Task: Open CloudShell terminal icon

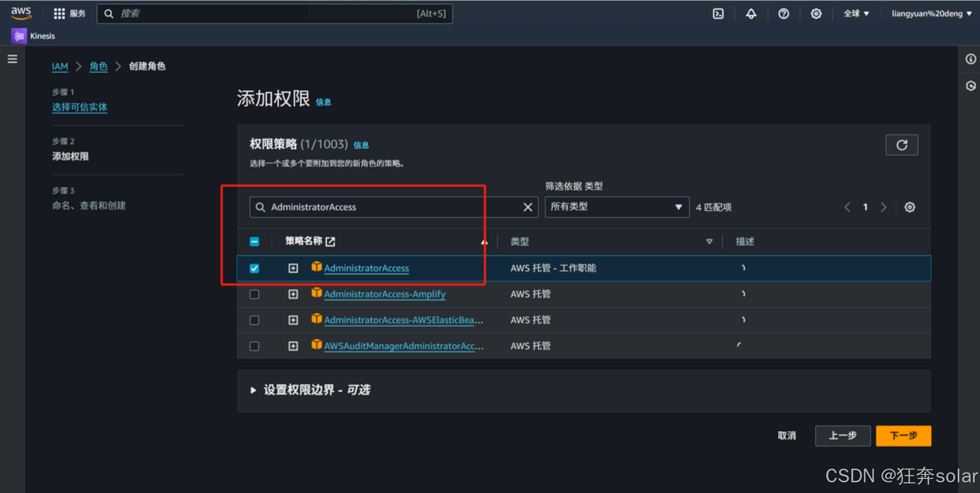Action: [718, 14]
